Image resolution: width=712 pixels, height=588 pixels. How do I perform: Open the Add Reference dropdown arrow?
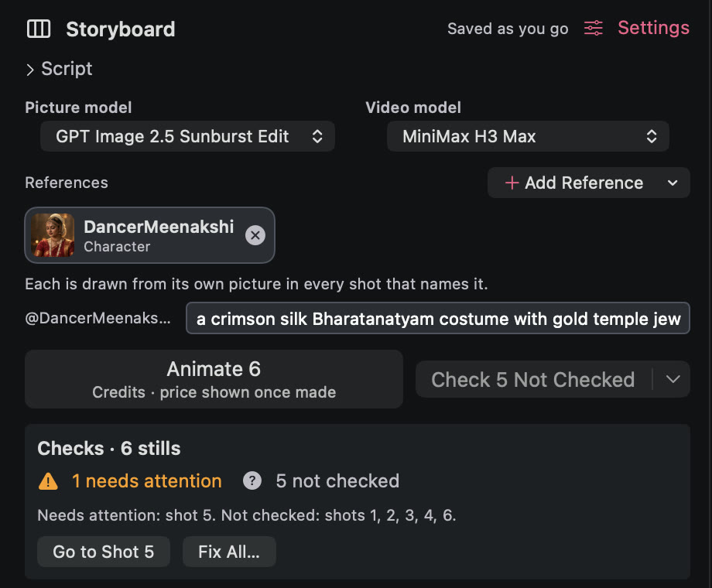673,183
